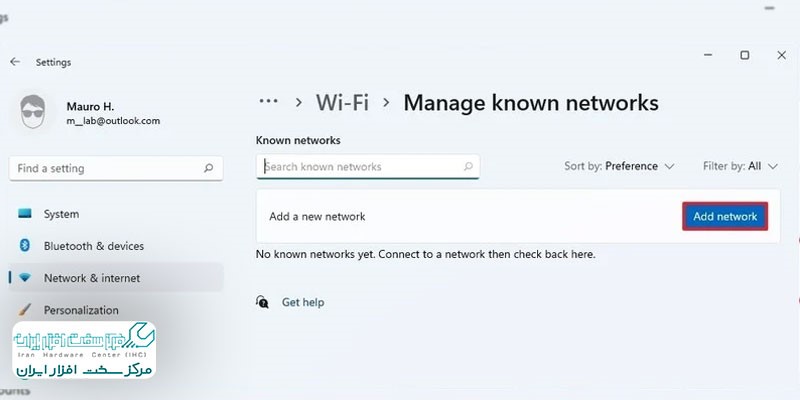The height and width of the screenshot is (400, 800).
Task: Click the Find a setting search box
Action: click(116, 168)
